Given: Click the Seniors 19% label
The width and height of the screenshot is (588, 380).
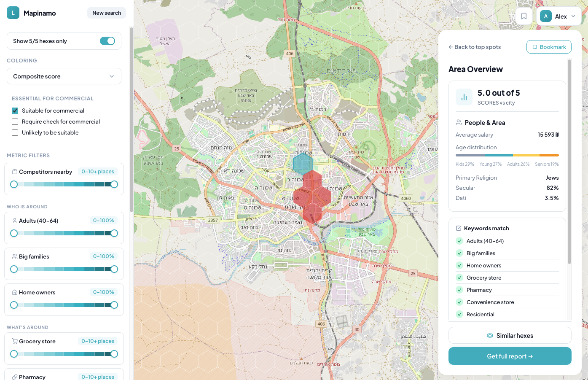Looking at the screenshot, I should pos(547,164).
